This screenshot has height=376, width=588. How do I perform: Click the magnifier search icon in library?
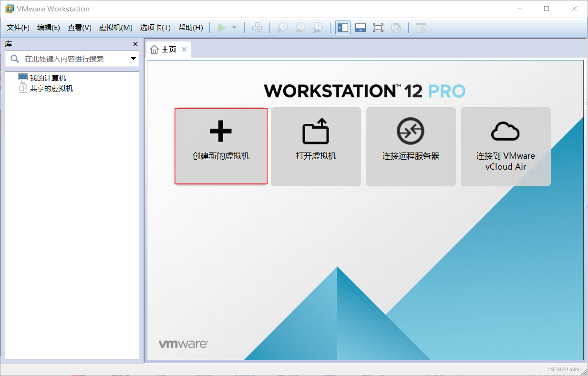(x=15, y=59)
